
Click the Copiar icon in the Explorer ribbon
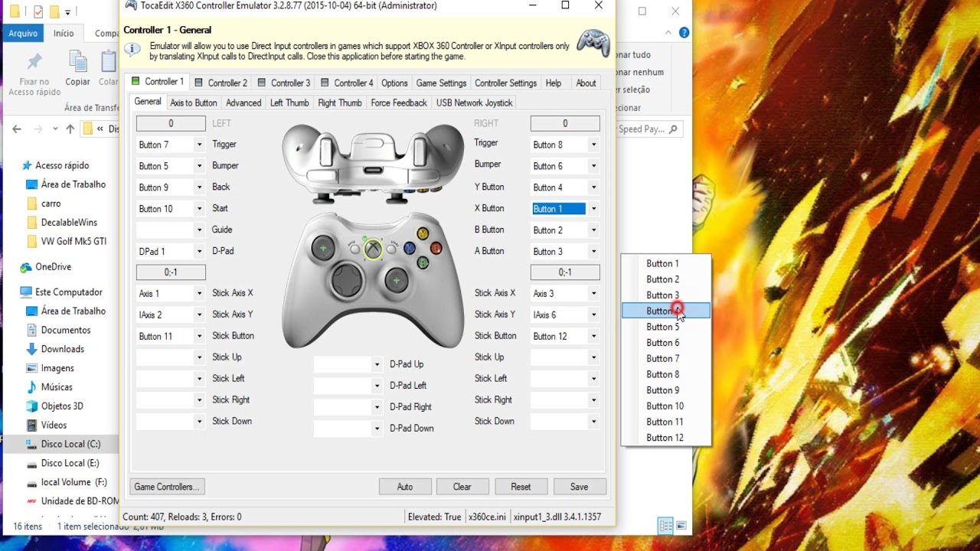(x=78, y=61)
